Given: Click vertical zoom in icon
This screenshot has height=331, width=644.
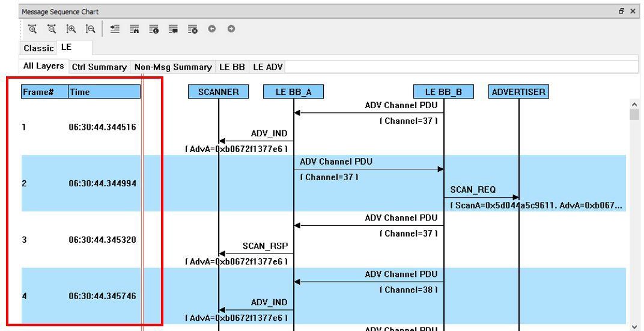Looking at the screenshot, I should (71, 29).
